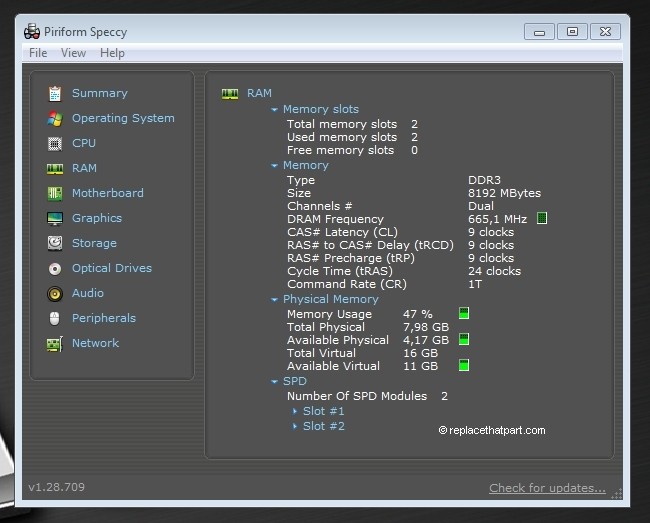650x523 pixels.
Task: Click the window resize grip corner
Action: tap(617, 494)
